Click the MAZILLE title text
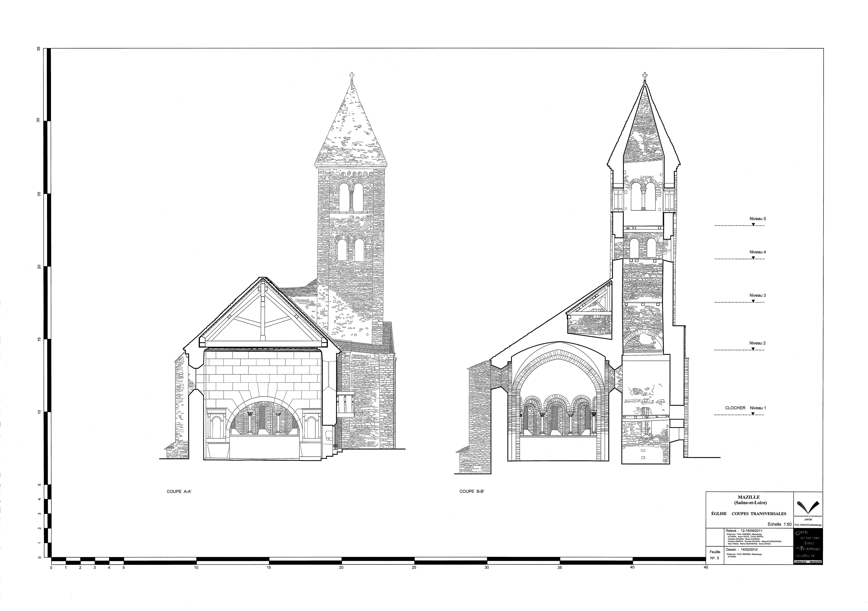The image size is (868, 611). (749, 497)
